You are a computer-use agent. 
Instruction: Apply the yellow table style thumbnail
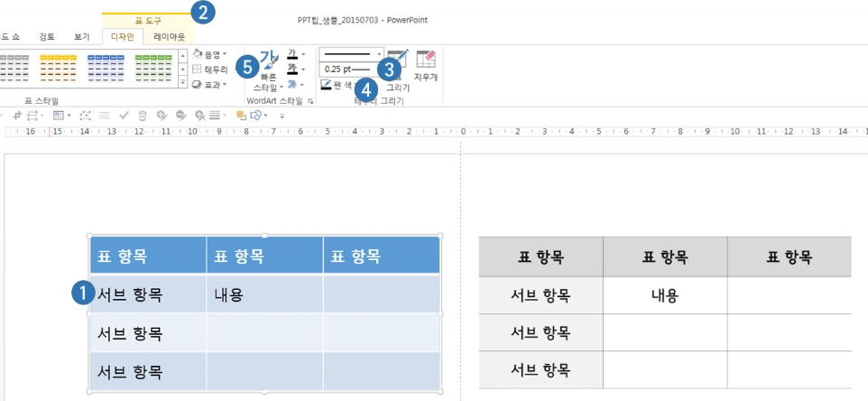[x=58, y=69]
